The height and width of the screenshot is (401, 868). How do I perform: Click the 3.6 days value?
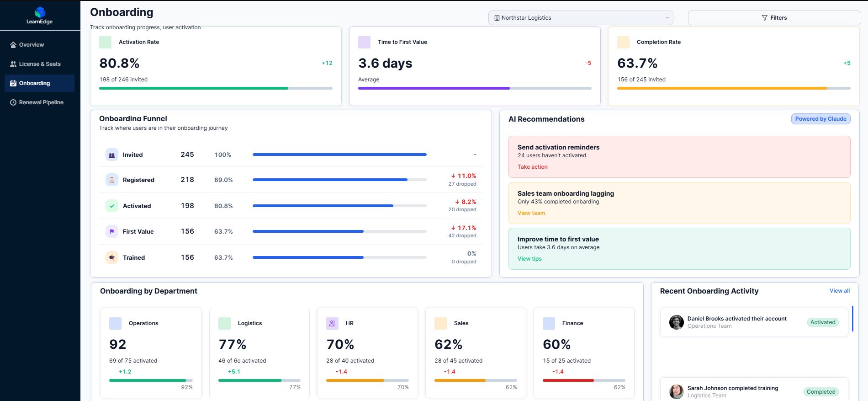point(385,63)
